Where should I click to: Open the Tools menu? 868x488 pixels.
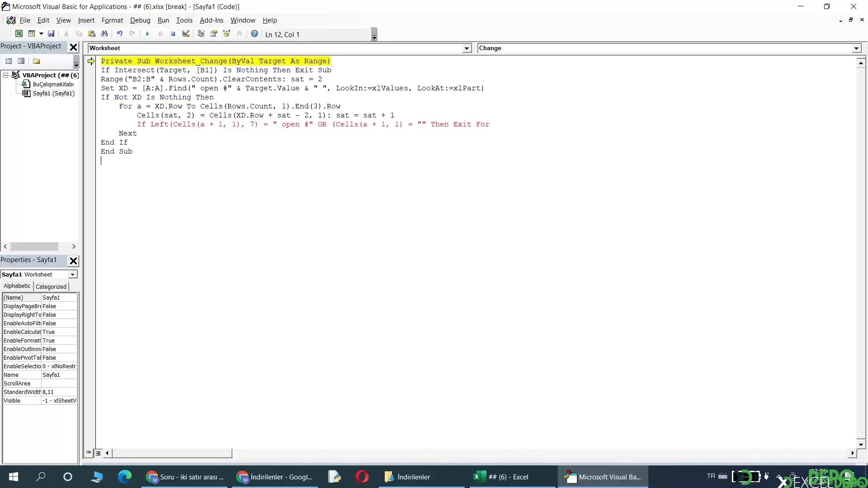(184, 20)
